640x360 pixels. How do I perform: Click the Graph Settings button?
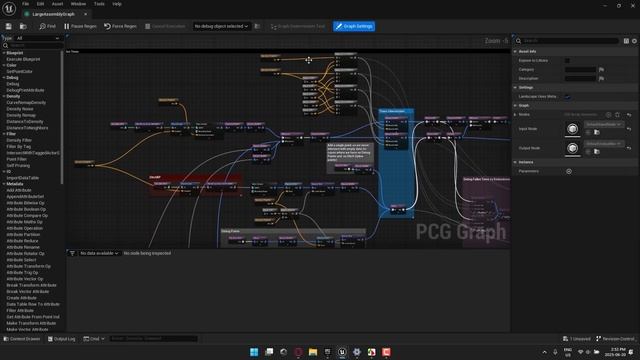coord(354,26)
